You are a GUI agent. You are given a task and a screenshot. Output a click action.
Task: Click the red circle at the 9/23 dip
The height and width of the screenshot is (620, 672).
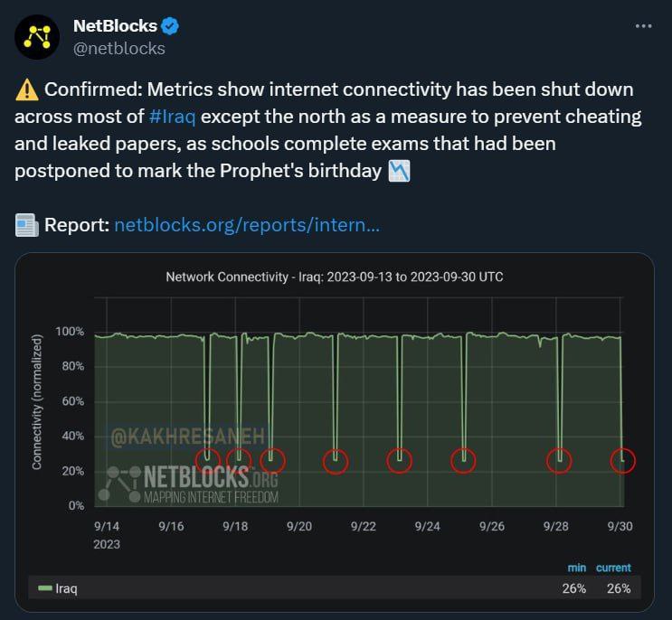click(400, 460)
